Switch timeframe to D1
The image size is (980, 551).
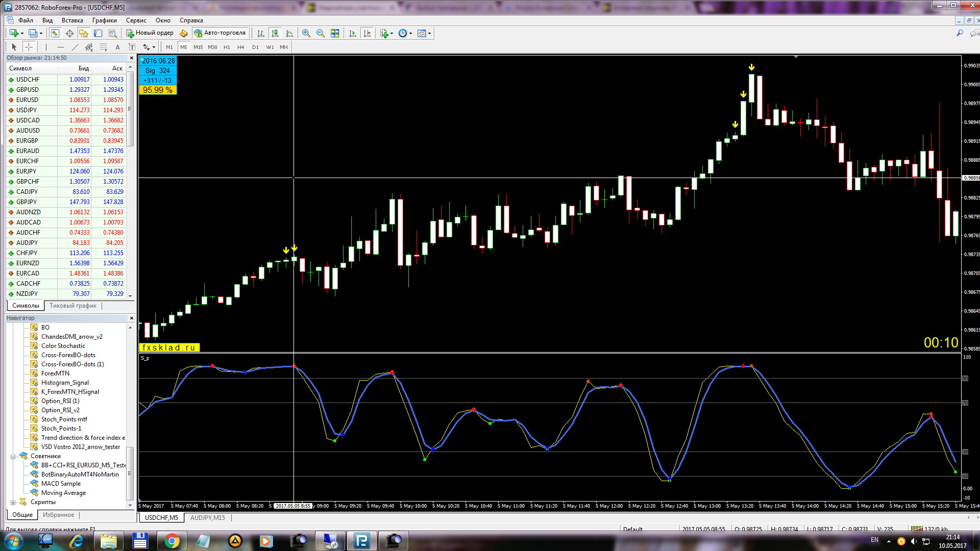point(255,47)
